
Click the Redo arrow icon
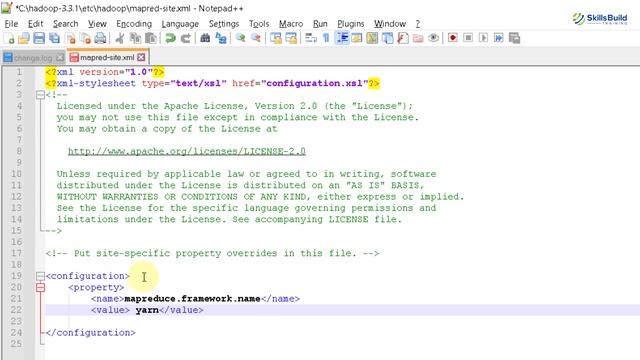tap(186, 38)
